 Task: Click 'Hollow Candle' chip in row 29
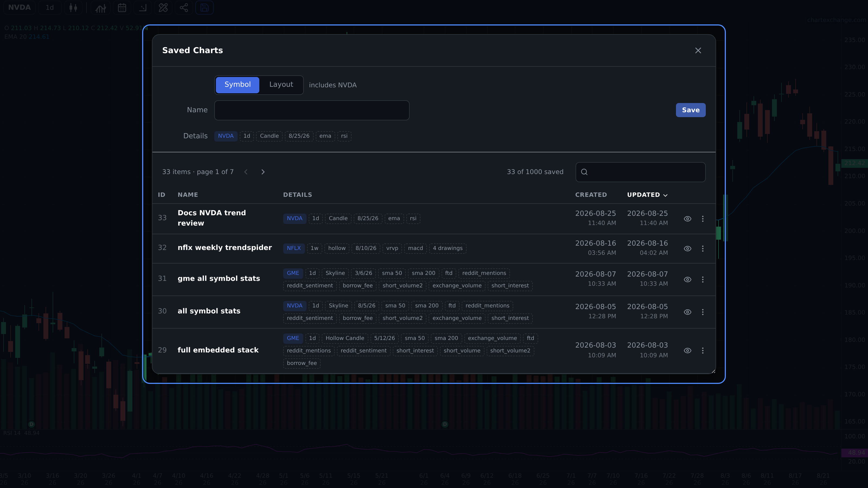pyautogui.click(x=345, y=338)
